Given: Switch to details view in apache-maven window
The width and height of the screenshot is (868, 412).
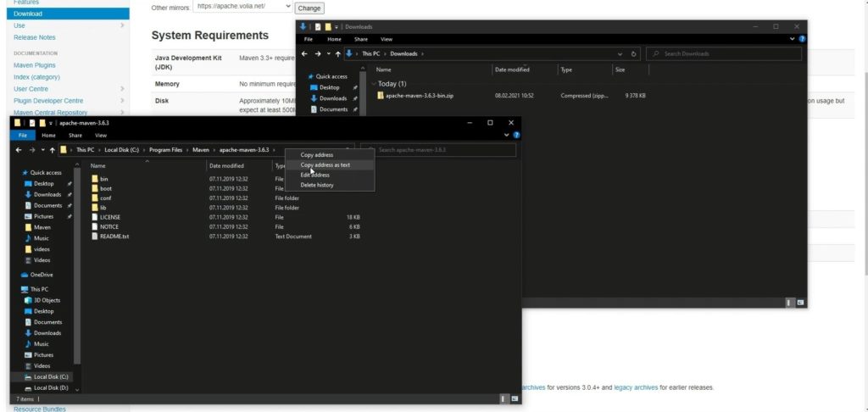Looking at the screenshot, I should [x=504, y=398].
